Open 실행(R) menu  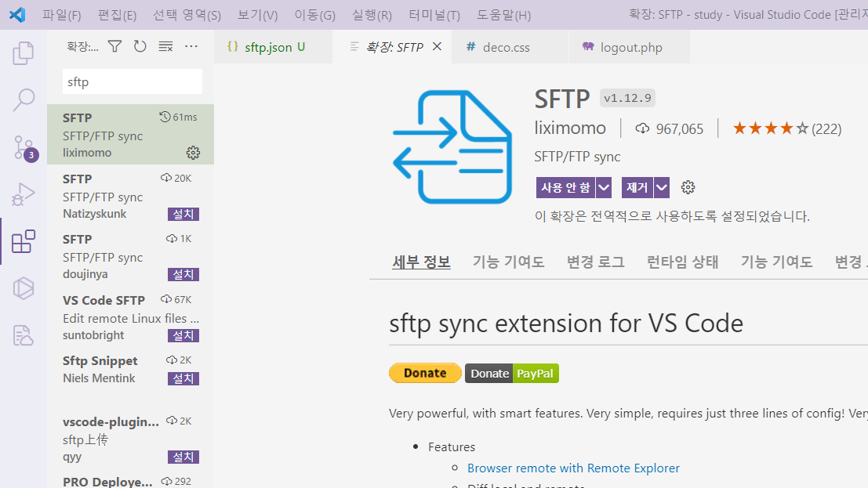coord(372,15)
